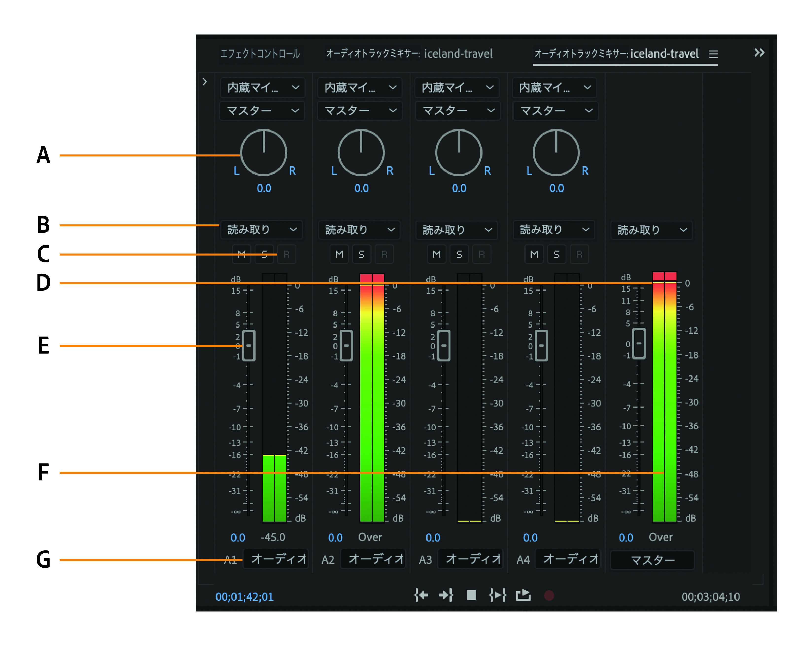The width and height of the screenshot is (812, 646).
Task: Click the double-chevron overflow panels icon
Action: (x=759, y=53)
